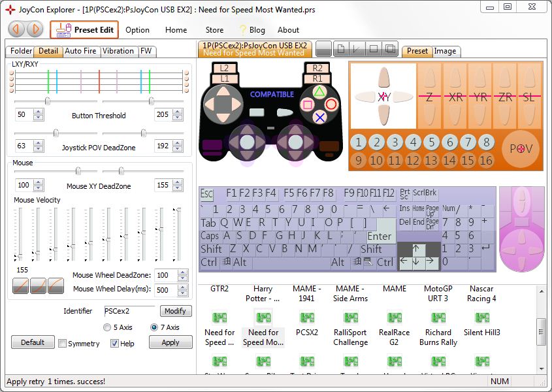
Task: Click the Apply button
Action: [x=170, y=342]
